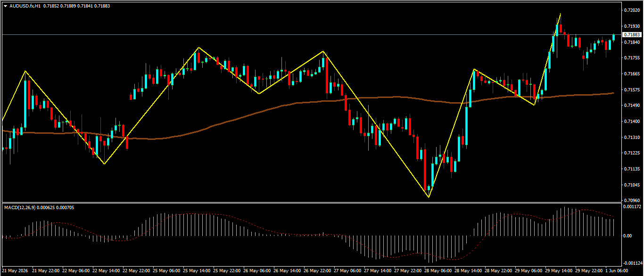Click the 25 May 22:00 time label
Viewport: 644px width, 276px height.
tap(227, 271)
